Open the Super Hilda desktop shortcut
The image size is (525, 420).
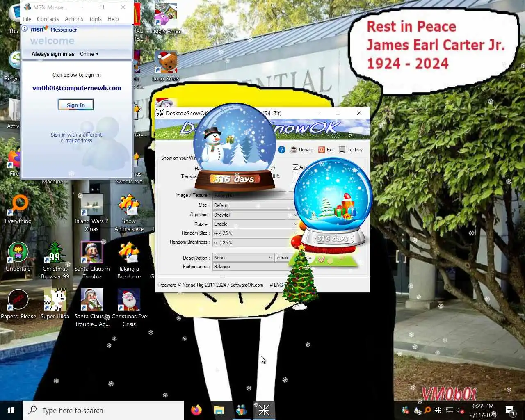pyautogui.click(x=55, y=304)
